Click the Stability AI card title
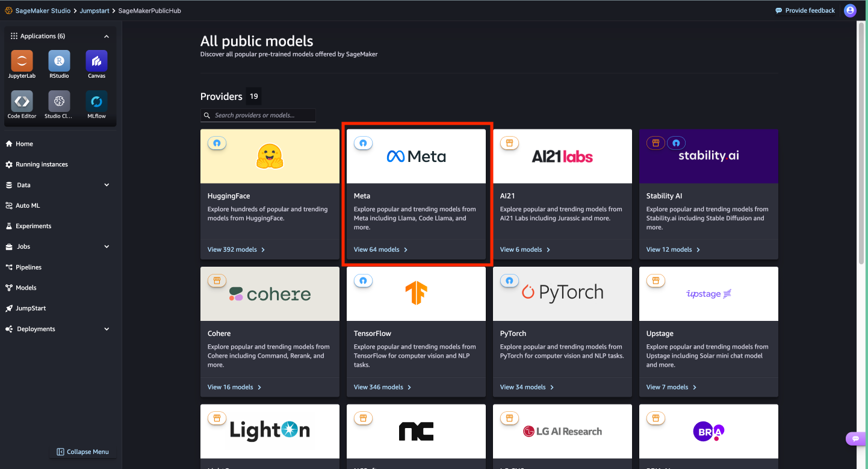Screen dimensions: 868x469 click(x=664, y=196)
